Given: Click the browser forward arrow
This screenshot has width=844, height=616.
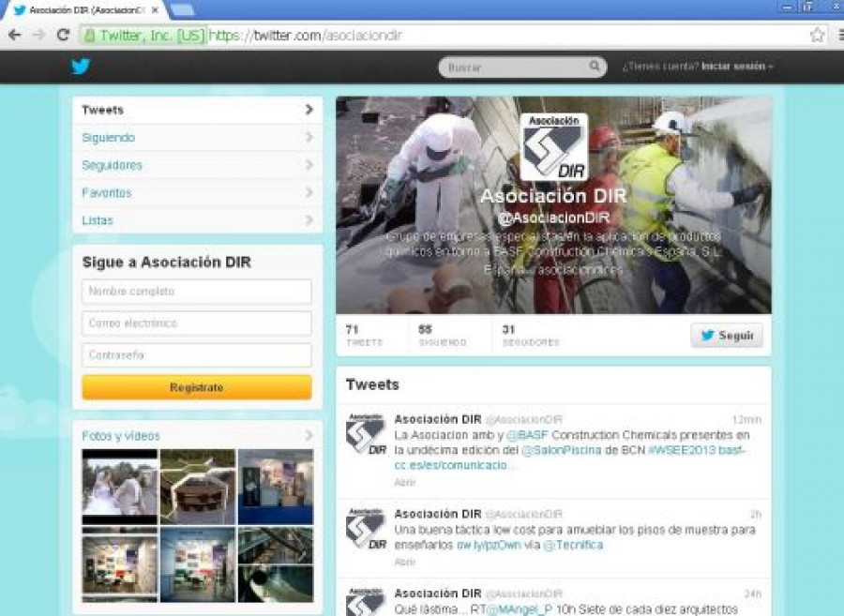Looking at the screenshot, I should point(38,35).
